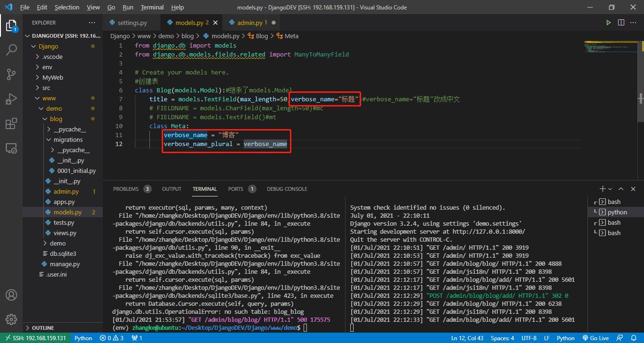Start Go Live server
Viewport: 644px width, 343px height.
[596, 338]
